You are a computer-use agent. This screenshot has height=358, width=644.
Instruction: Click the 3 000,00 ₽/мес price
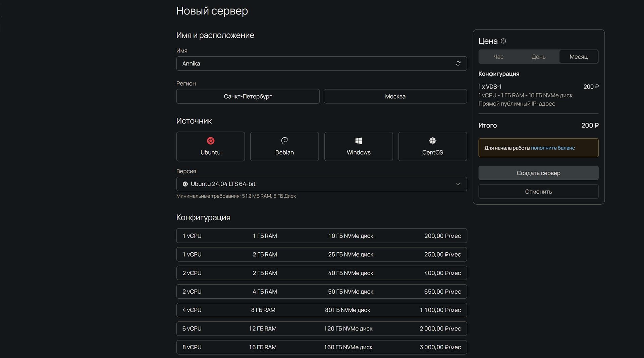pos(440,347)
